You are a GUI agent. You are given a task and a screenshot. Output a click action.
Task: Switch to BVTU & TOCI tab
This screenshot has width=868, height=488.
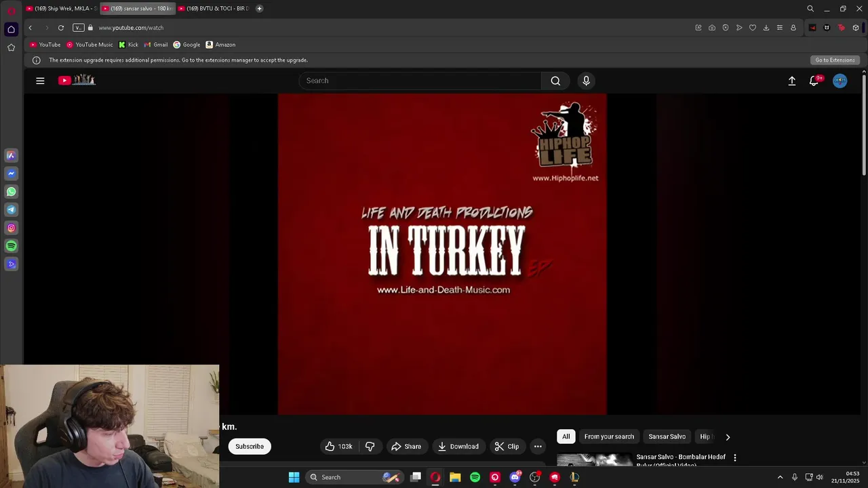pos(214,9)
